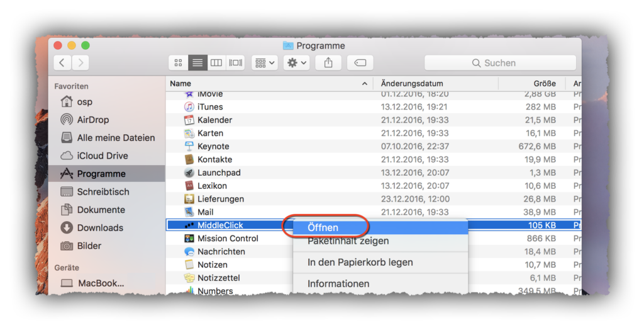This screenshot has width=644, height=330.
Task: Go back with the left chevron button
Action: [x=62, y=62]
